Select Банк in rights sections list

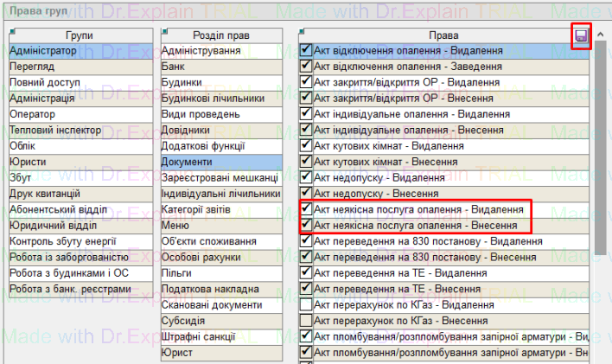click(x=220, y=67)
